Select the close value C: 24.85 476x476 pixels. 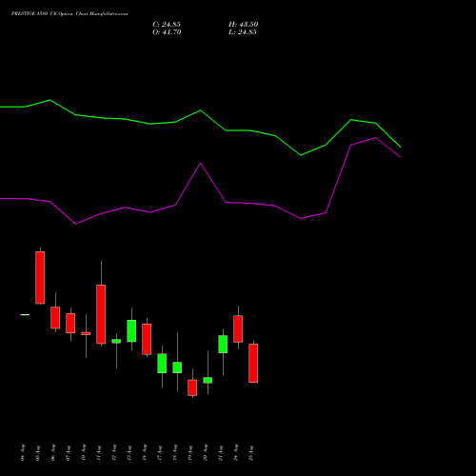coord(167,25)
